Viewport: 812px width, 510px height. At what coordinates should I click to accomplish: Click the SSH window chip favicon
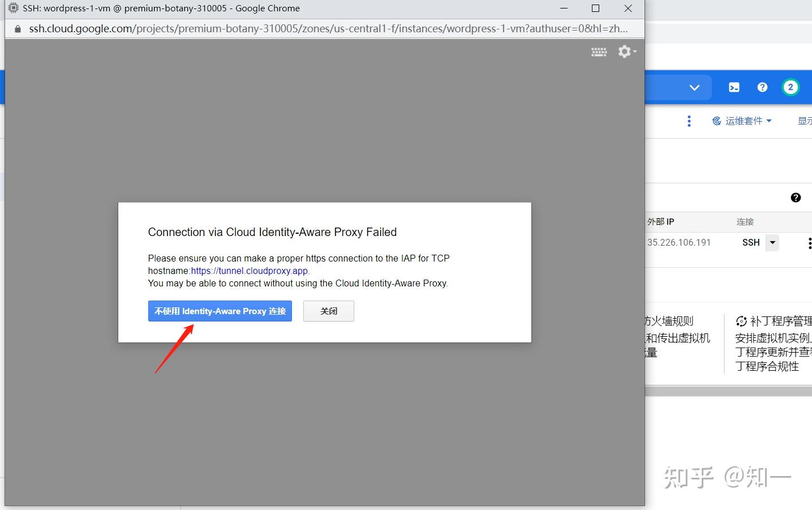14,8
